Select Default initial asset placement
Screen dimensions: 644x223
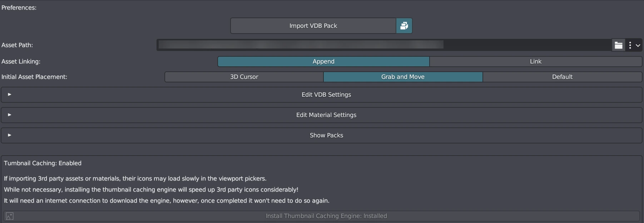tap(562, 77)
